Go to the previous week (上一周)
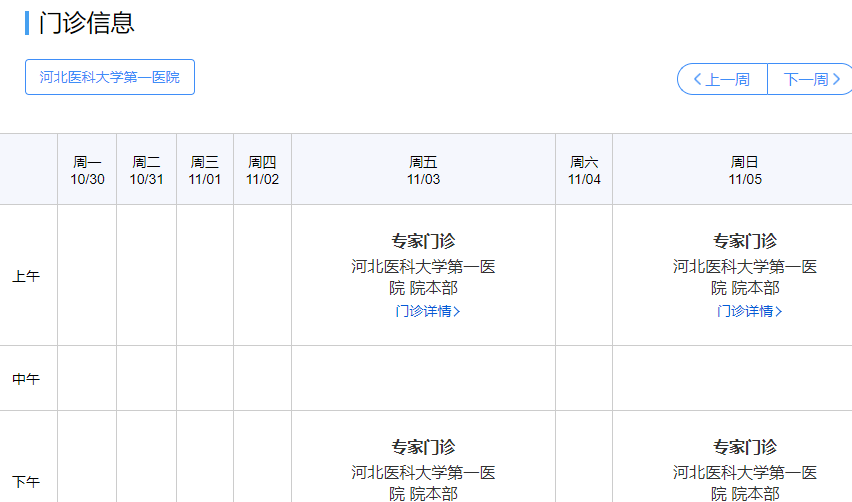The image size is (852, 502). pyautogui.click(x=722, y=80)
